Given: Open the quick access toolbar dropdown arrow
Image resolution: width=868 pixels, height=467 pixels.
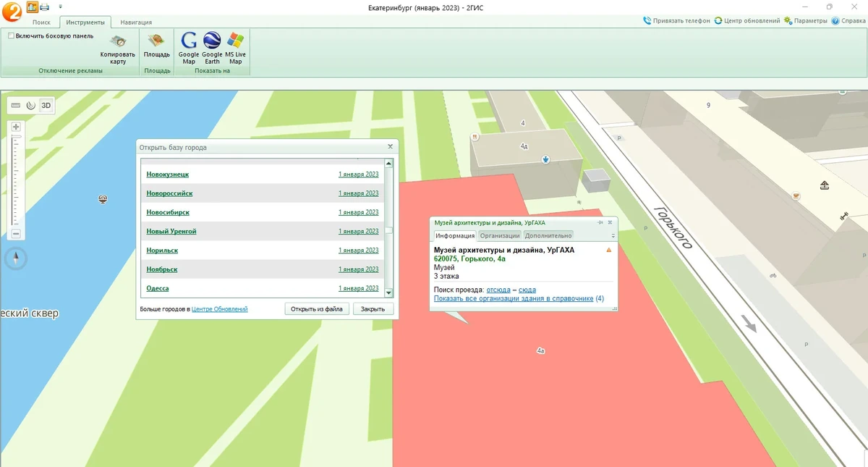Looking at the screenshot, I should (x=60, y=7).
